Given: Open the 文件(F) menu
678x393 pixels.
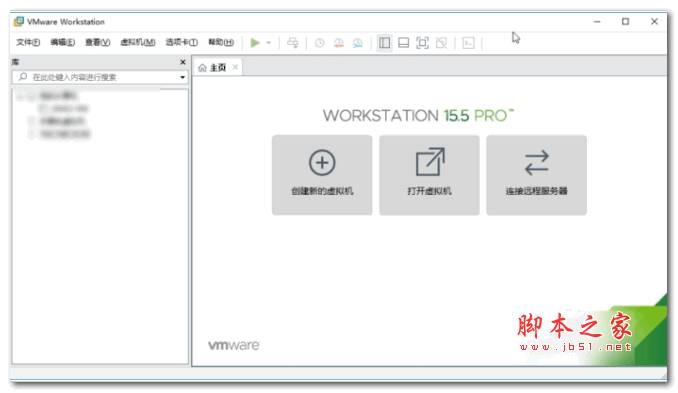Looking at the screenshot, I should (28, 42).
